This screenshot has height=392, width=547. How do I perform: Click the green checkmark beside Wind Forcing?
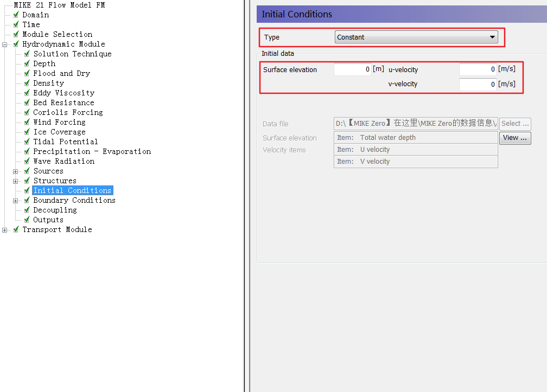(27, 122)
